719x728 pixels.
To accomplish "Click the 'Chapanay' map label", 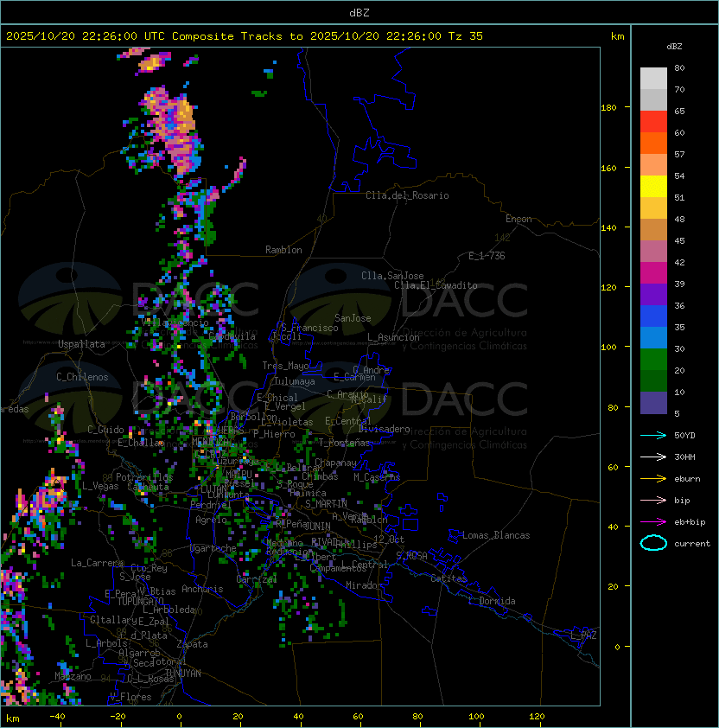I will pyautogui.click(x=335, y=463).
